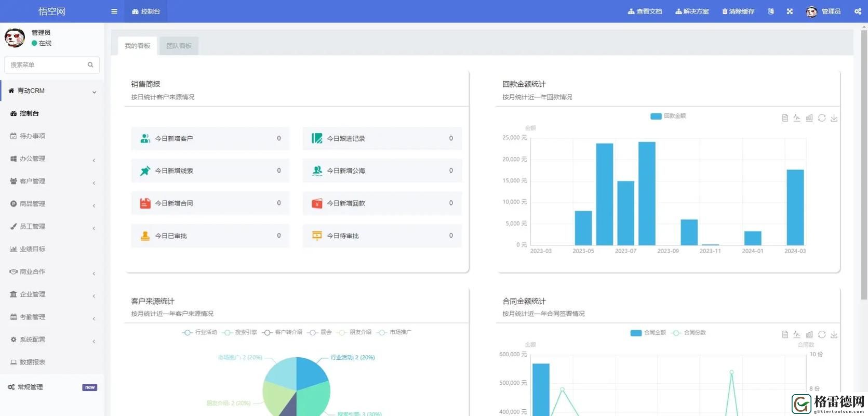The height and width of the screenshot is (416, 868).
Task: Toggle 合同份数 legend series
Action: (688, 333)
